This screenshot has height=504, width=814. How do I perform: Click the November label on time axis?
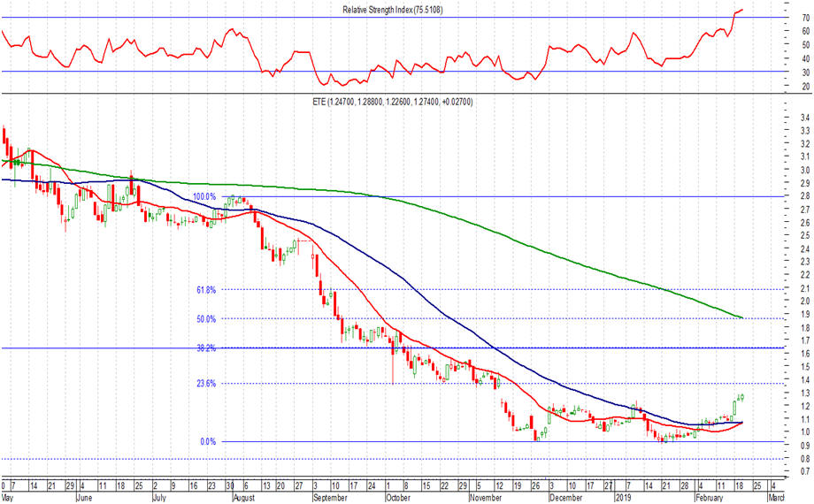coord(484,498)
